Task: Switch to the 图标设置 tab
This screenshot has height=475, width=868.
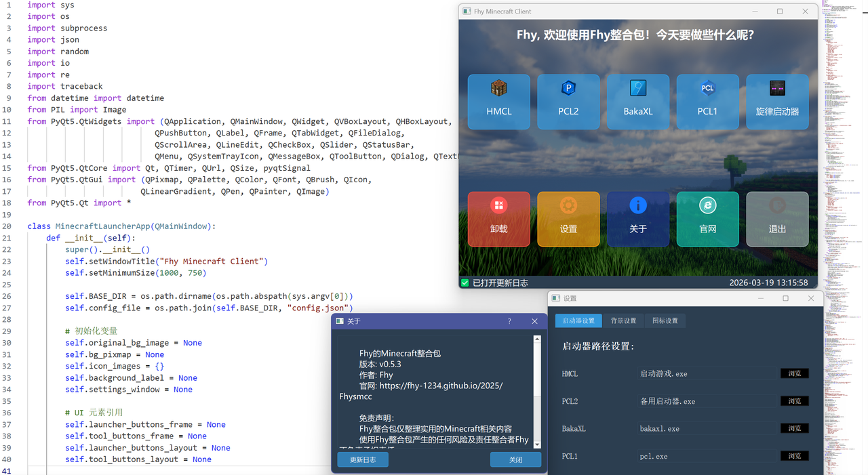Action: 665,321
